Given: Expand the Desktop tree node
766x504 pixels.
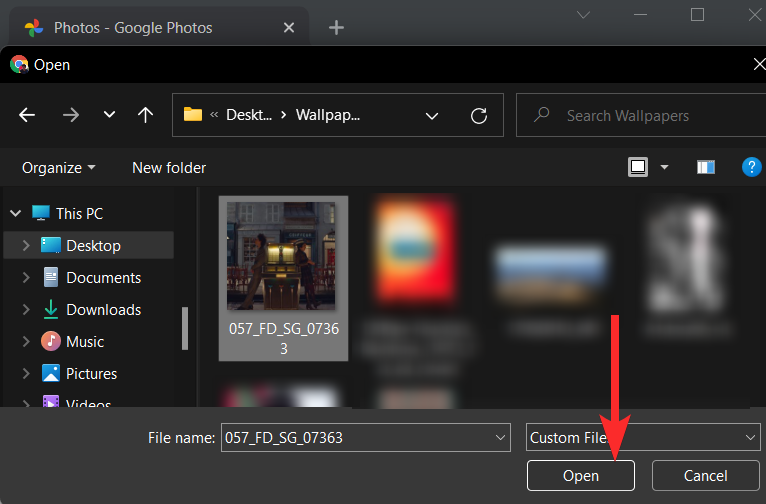Looking at the screenshot, I should pos(26,245).
